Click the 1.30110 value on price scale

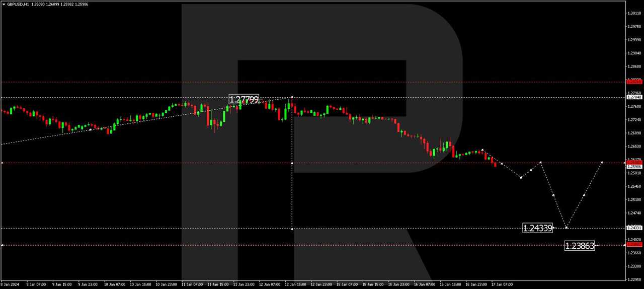(x=634, y=14)
